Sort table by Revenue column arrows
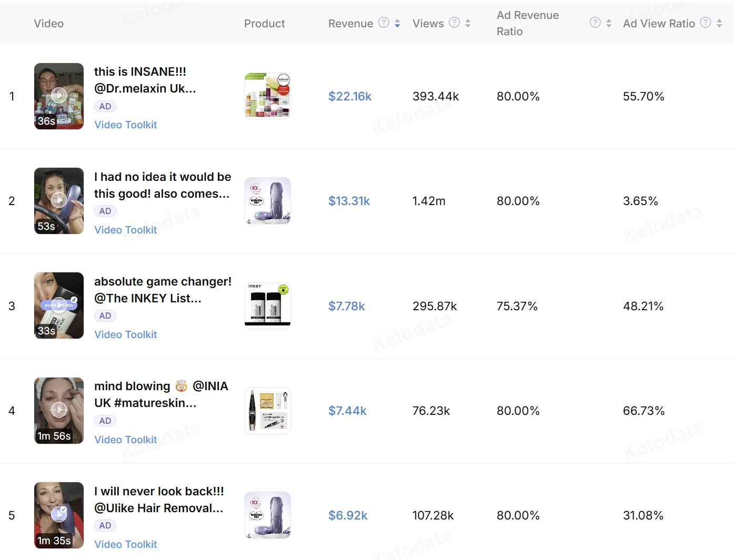 397,23
